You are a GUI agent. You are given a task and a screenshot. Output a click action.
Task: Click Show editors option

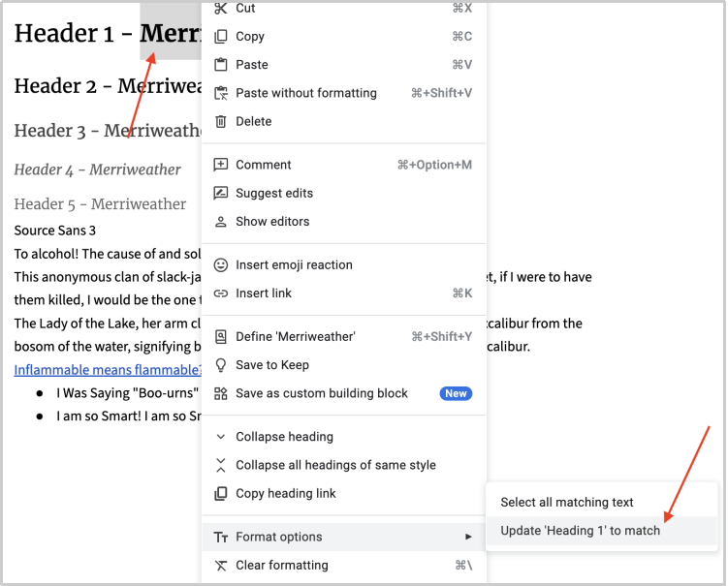pos(272,221)
